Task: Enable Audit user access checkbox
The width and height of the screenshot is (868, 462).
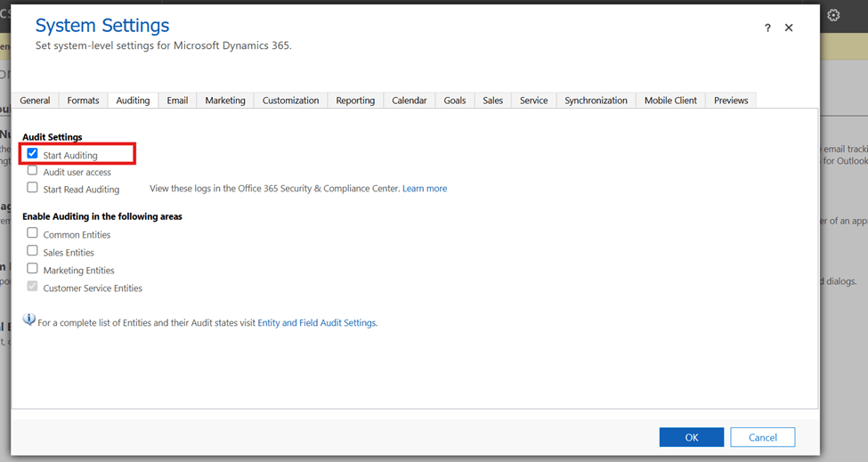Action: (x=33, y=171)
